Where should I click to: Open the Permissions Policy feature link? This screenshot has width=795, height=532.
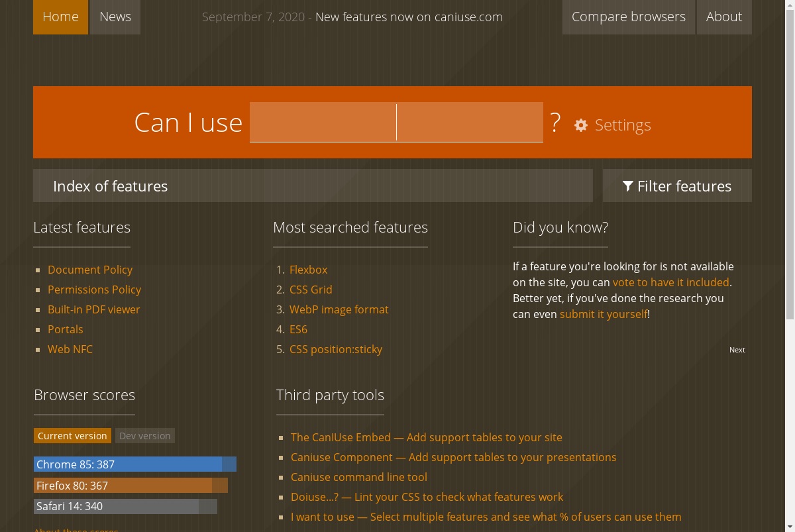point(94,290)
